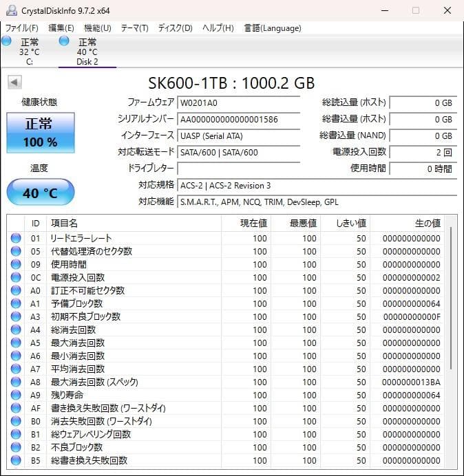Click status orb for A7 平均消去回数 row

pyautogui.click(x=16, y=369)
